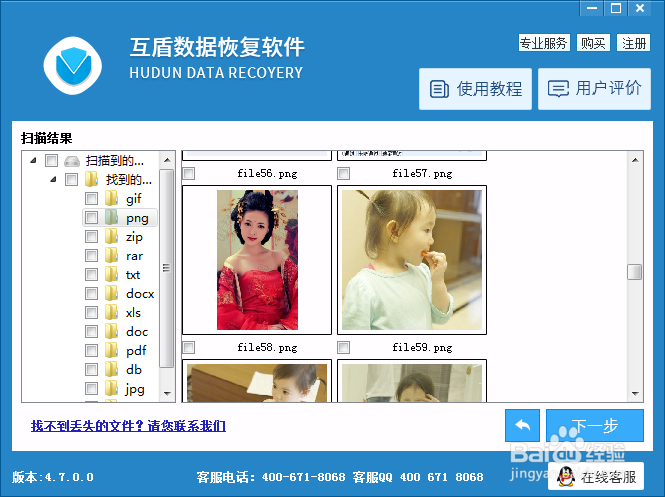Open the file57.png toddler eating thumbnail
Screen dimensions: 665x497
point(412,260)
